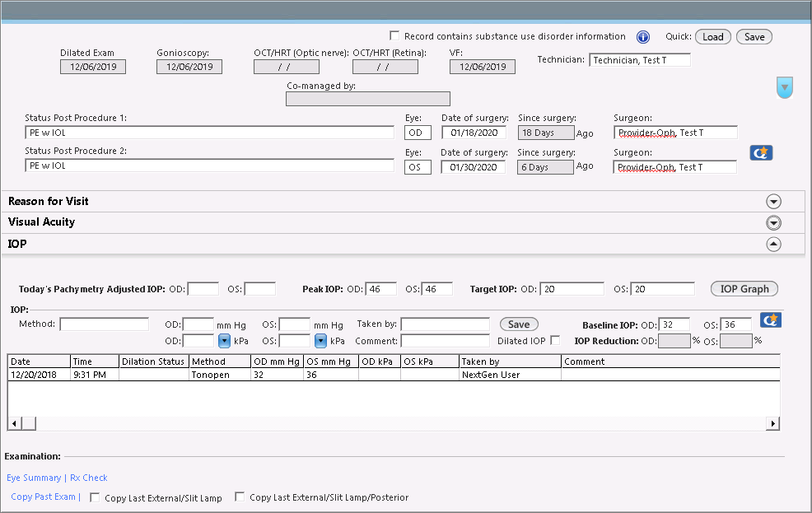Click Pachymetry Adjusted IOP OD field

click(x=203, y=289)
